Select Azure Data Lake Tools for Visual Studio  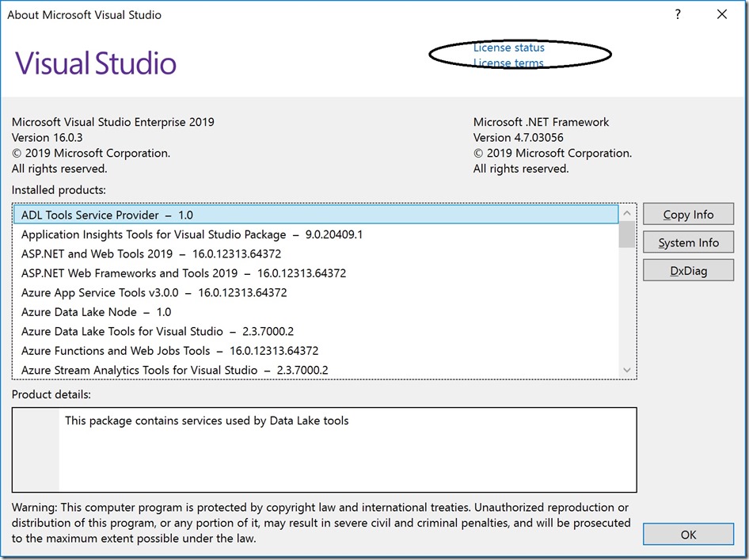[316, 332]
